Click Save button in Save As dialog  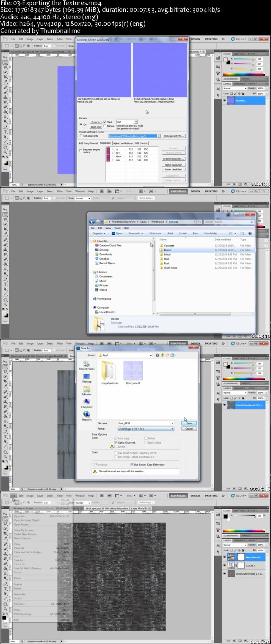click(x=189, y=423)
